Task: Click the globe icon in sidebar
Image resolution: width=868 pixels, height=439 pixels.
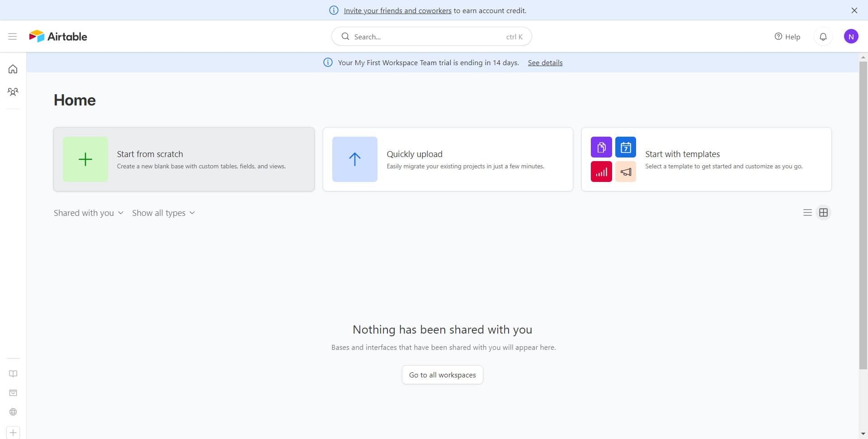Action: (x=13, y=412)
